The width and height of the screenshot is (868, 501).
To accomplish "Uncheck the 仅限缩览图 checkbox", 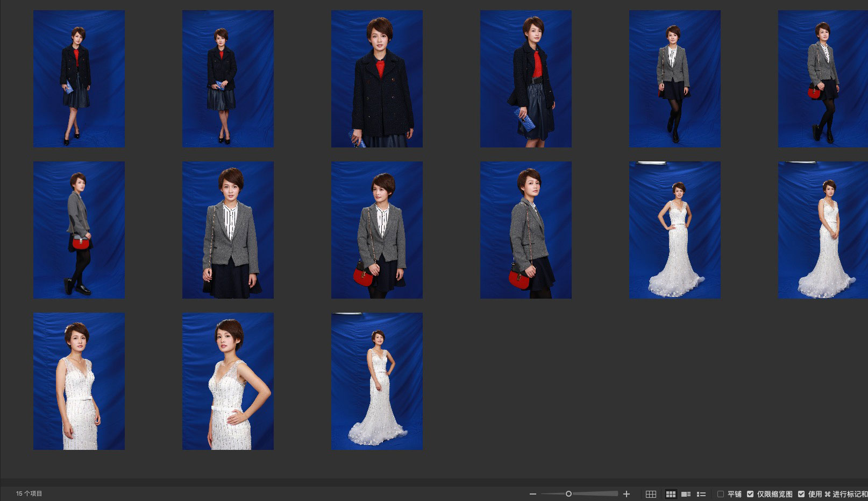I will pyautogui.click(x=750, y=494).
